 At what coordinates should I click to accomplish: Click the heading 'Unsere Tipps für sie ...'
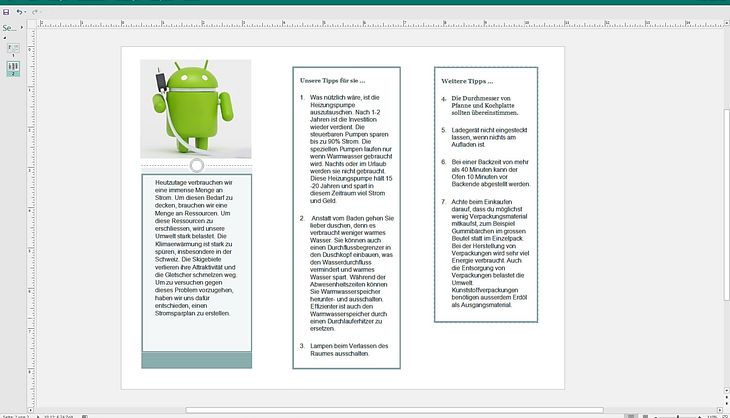332,81
